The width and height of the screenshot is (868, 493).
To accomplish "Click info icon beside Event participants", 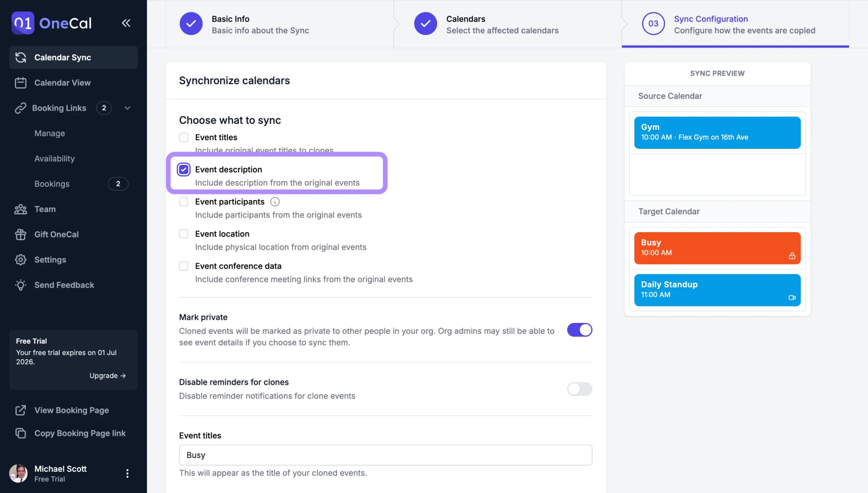I will click(275, 202).
